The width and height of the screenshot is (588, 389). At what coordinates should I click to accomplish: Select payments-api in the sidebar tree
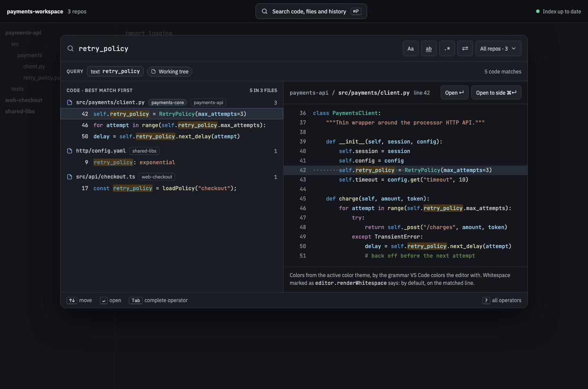(x=23, y=33)
